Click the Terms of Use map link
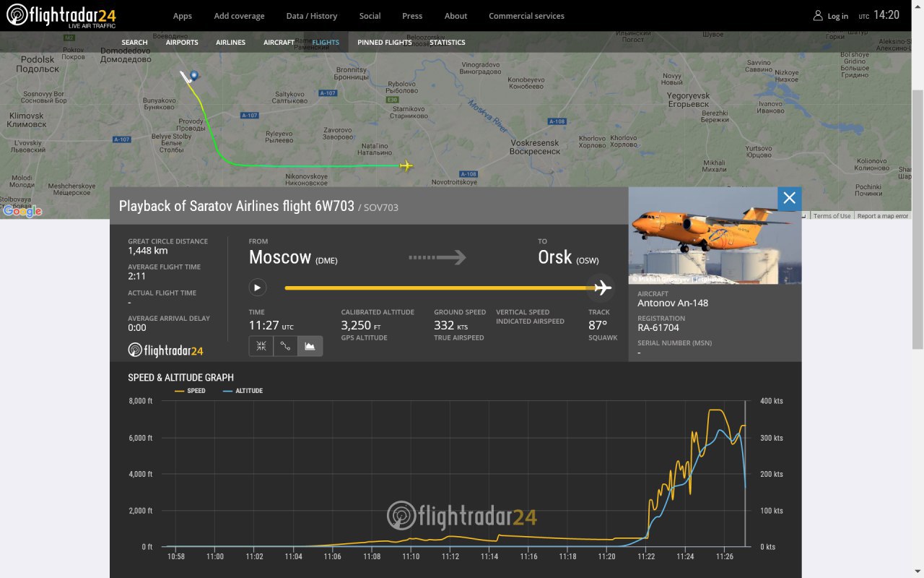 (832, 216)
